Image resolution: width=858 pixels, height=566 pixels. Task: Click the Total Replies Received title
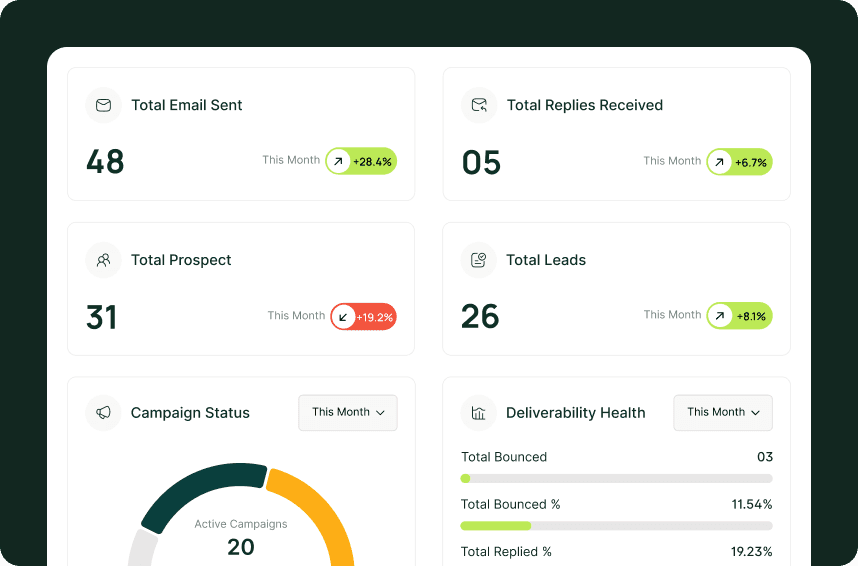584,105
